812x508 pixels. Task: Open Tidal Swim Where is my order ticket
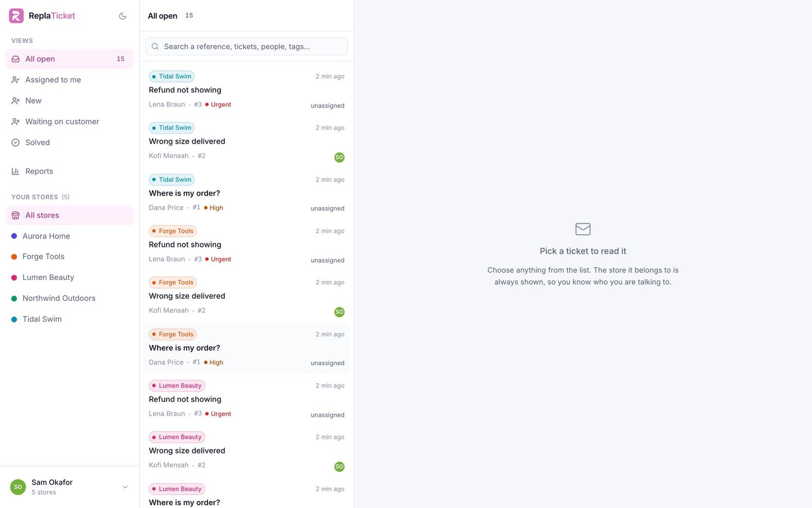(x=247, y=194)
